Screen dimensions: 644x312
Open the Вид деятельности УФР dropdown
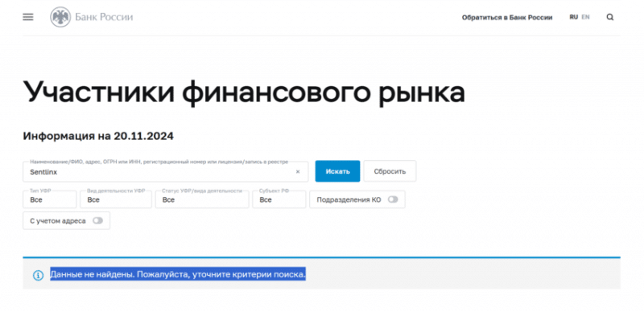click(116, 199)
